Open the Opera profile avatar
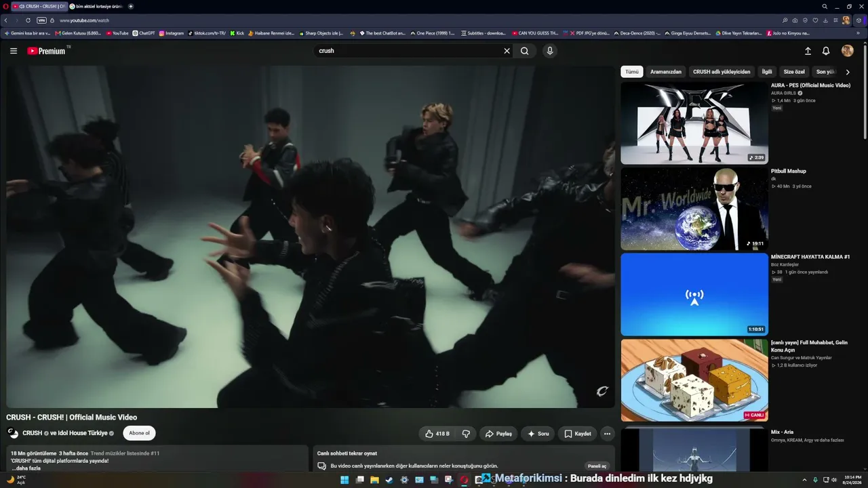 846,20
